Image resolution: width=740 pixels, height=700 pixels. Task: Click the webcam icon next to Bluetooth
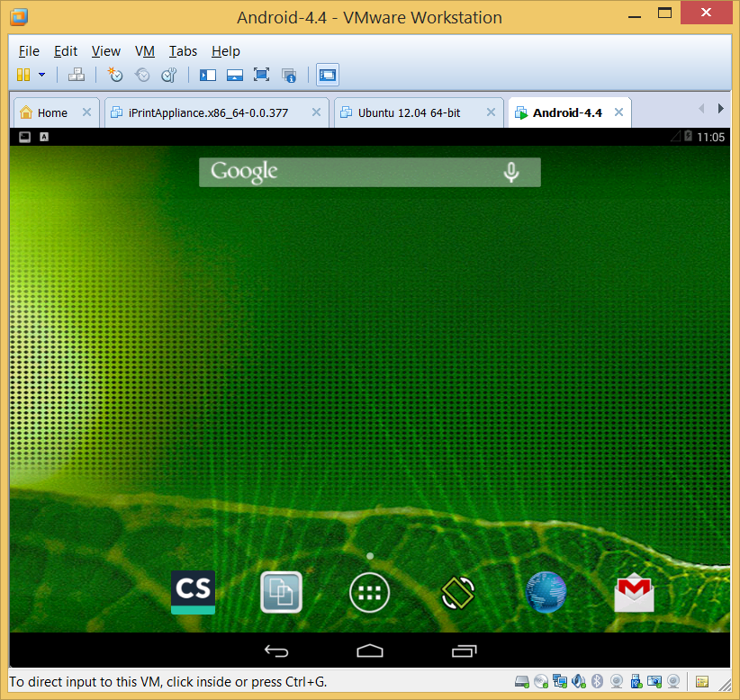(x=617, y=681)
